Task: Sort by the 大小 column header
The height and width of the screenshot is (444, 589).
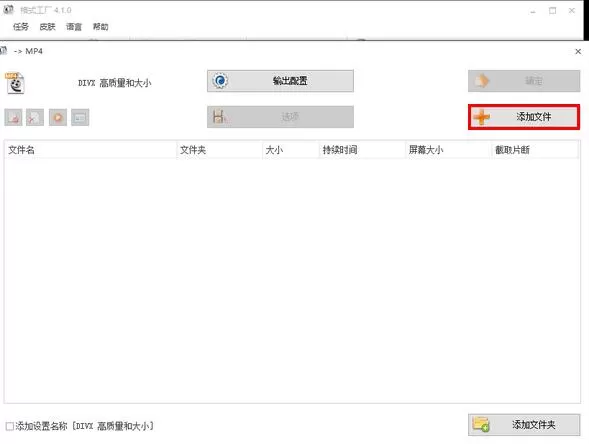Action: pyautogui.click(x=290, y=150)
